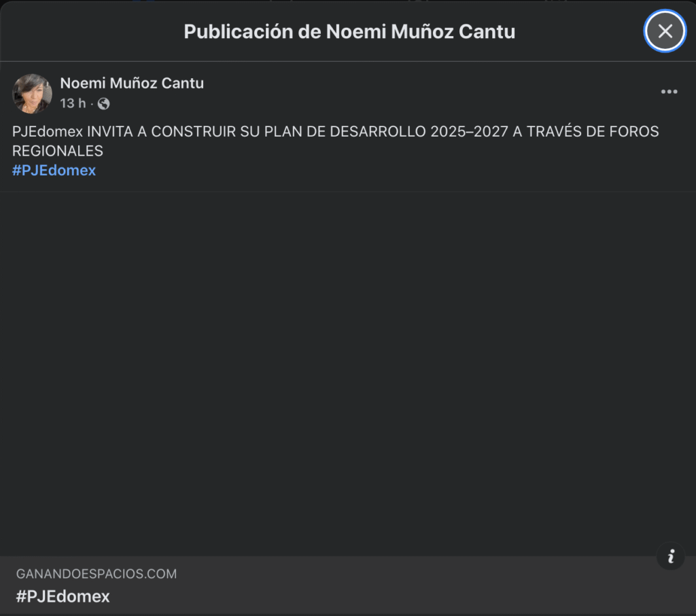Open Noemi Muñoz Cantu's profile picture
Image resolution: width=696 pixels, height=616 pixels.
[32, 94]
